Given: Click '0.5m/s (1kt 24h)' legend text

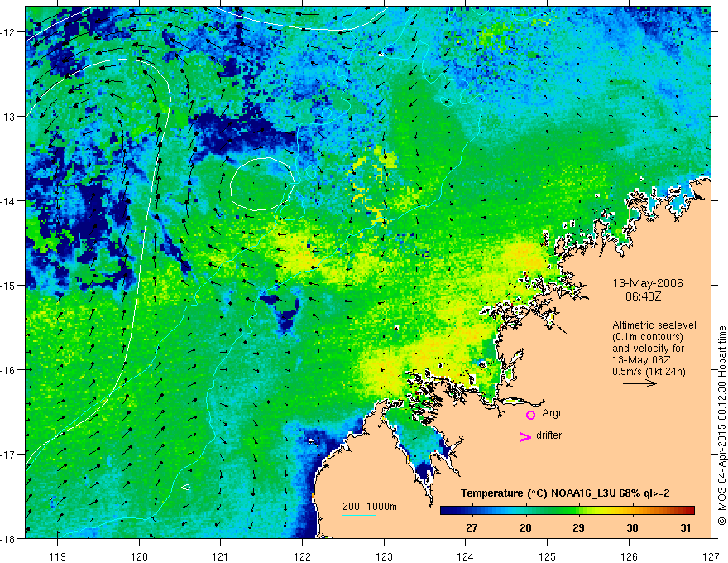Looking at the screenshot, I should 649,371.
